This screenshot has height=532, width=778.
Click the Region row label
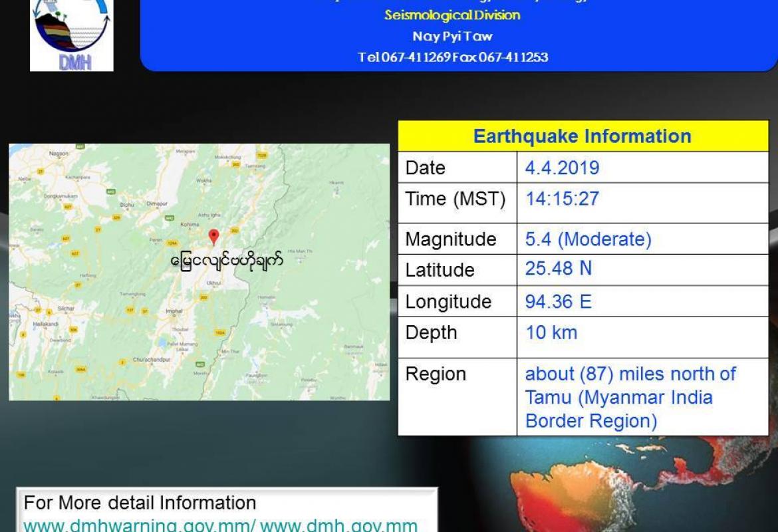pos(436,374)
